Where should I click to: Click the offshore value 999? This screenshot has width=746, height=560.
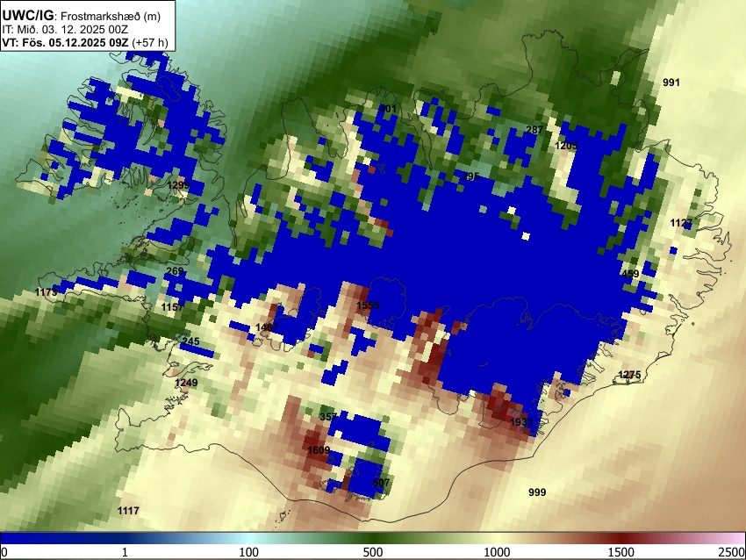click(x=537, y=492)
